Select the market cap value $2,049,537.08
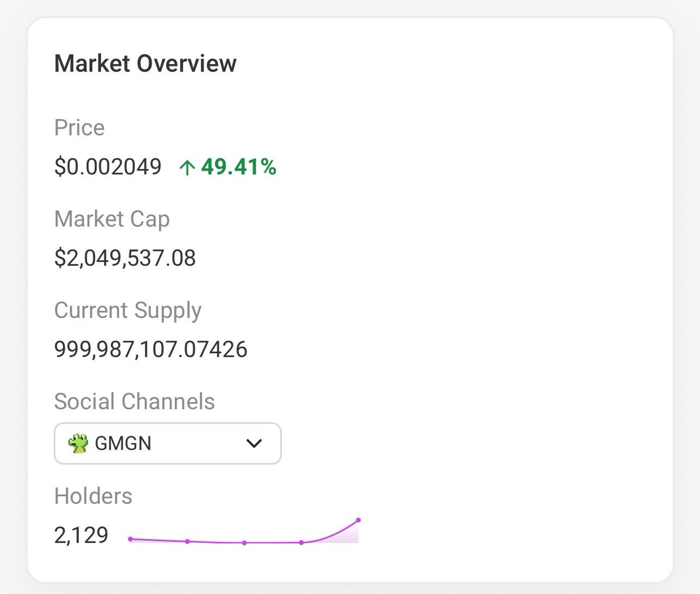The height and width of the screenshot is (594, 700). tap(125, 258)
